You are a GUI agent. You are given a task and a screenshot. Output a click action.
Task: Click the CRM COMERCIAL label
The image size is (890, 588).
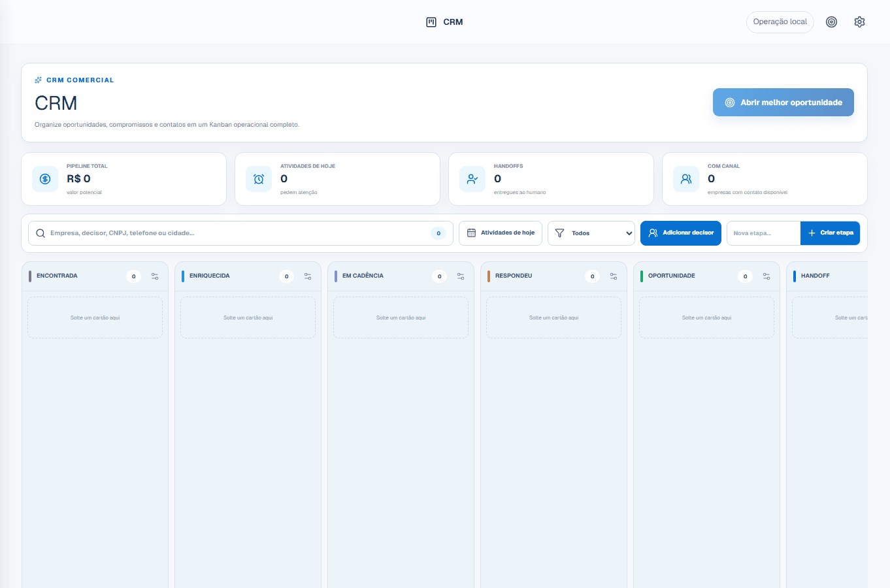point(80,80)
